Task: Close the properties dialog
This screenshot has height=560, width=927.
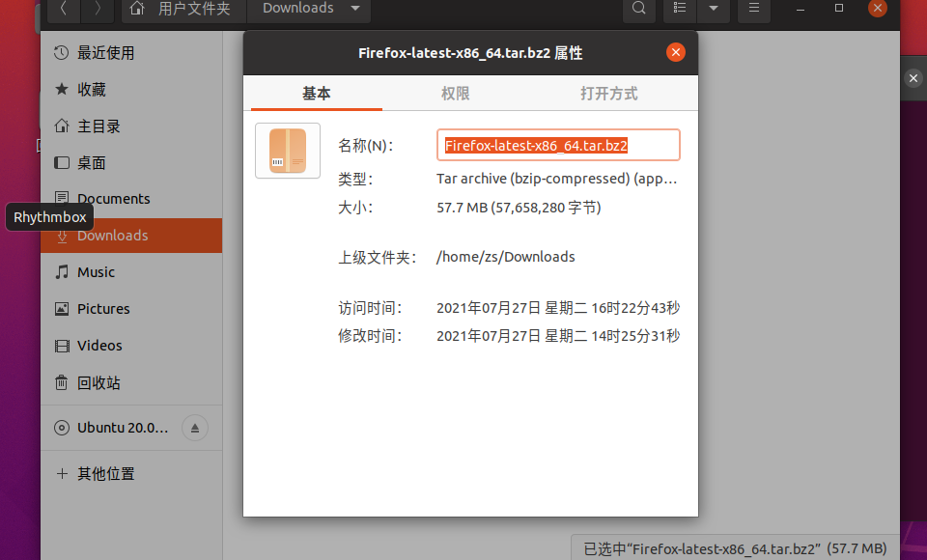Action: (x=676, y=52)
